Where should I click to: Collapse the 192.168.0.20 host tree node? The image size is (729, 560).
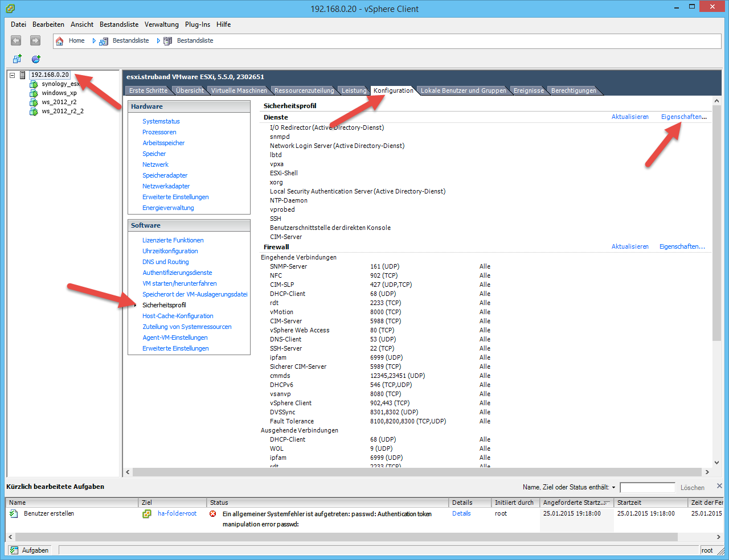[12, 75]
